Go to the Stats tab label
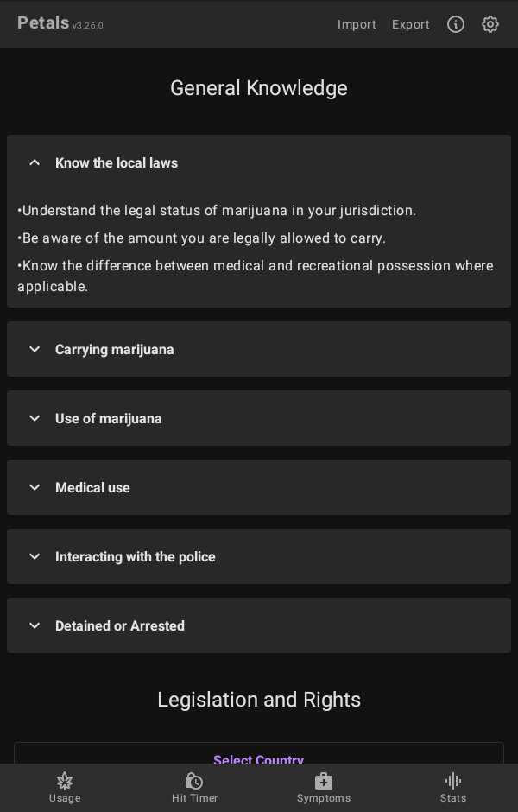Screen dimensions: 518x812 tap(453, 798)
